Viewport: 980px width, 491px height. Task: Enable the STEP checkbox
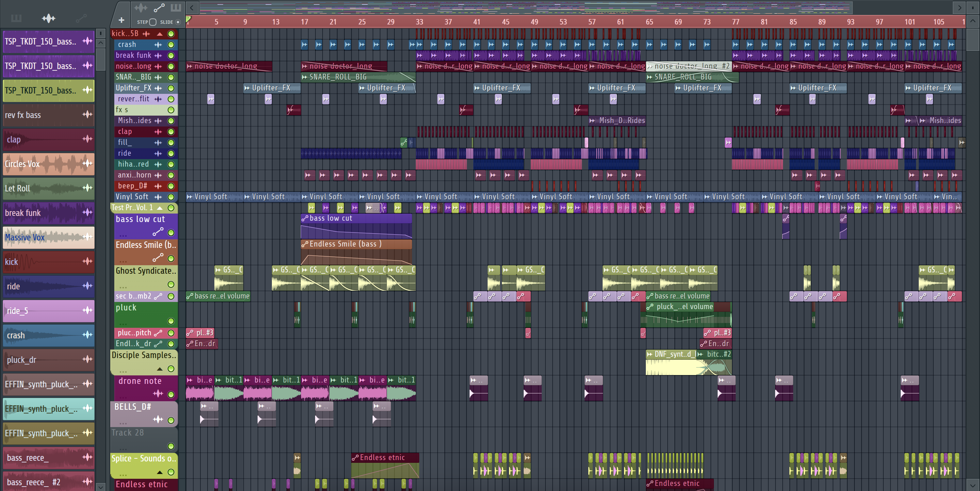point(153,22)
